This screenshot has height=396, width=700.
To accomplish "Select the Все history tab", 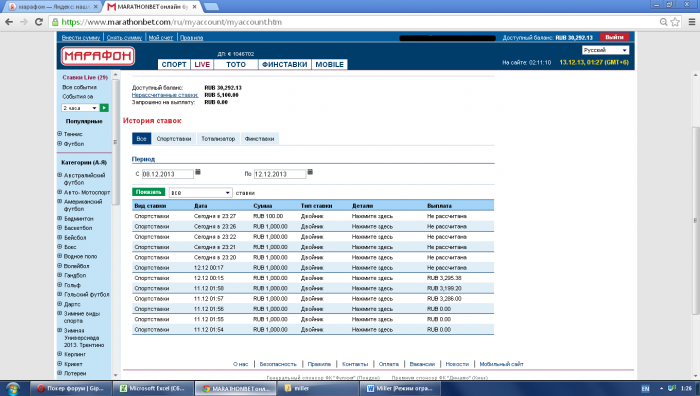I will tap(141, 138).
